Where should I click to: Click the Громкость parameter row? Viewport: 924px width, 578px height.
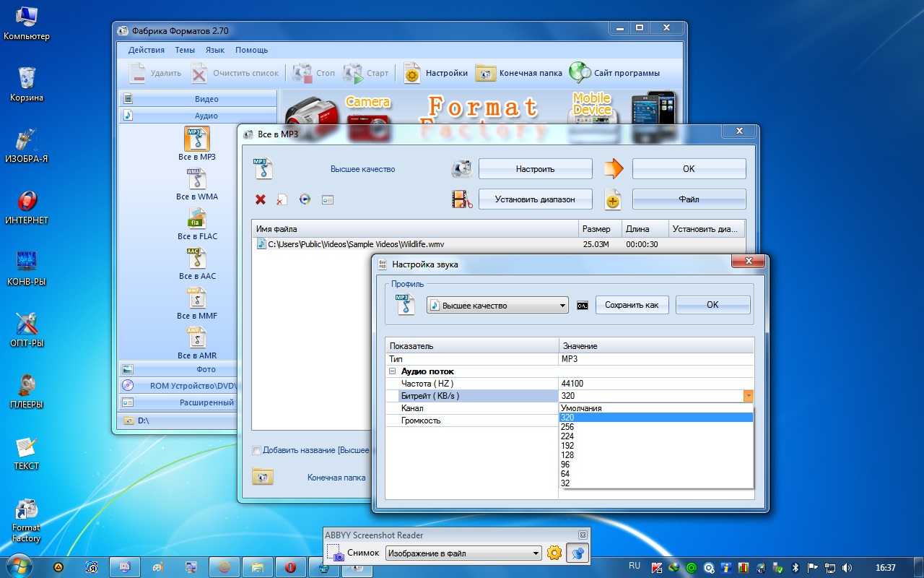click(472, 420)
